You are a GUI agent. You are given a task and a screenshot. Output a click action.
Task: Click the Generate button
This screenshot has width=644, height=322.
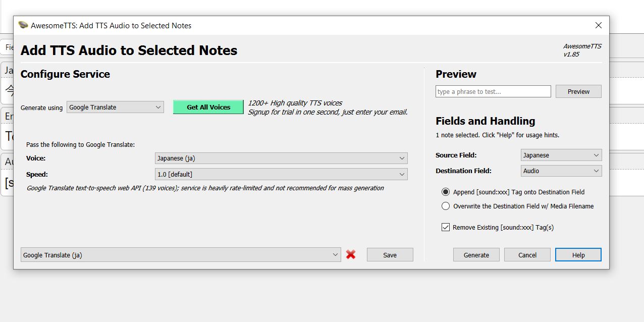476,255
